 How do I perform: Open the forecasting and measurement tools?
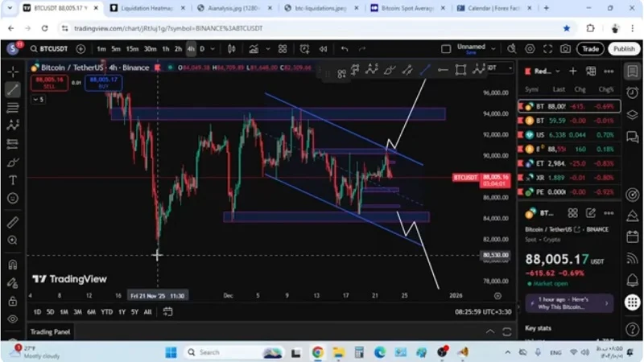click(13, 144)
